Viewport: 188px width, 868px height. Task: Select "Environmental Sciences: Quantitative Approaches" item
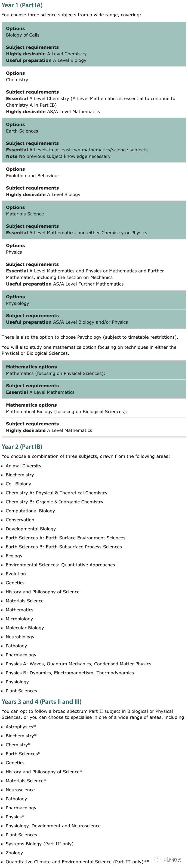pyautogui.click(x=60, y=565)
